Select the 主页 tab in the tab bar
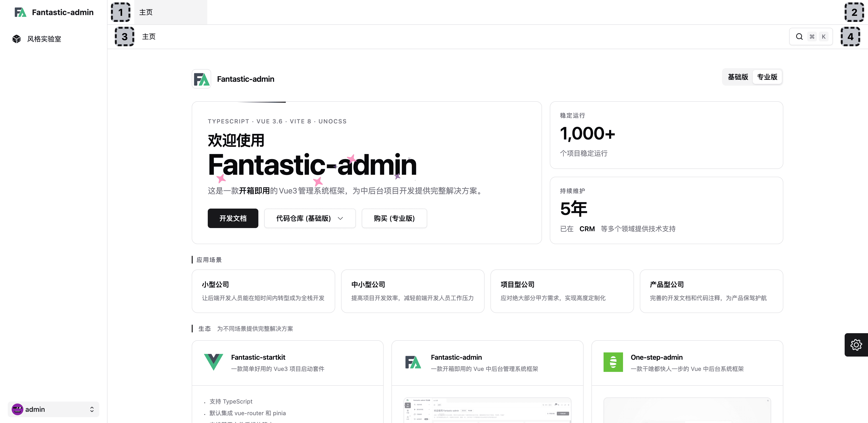The image size is (868, 423). [171, 12]
